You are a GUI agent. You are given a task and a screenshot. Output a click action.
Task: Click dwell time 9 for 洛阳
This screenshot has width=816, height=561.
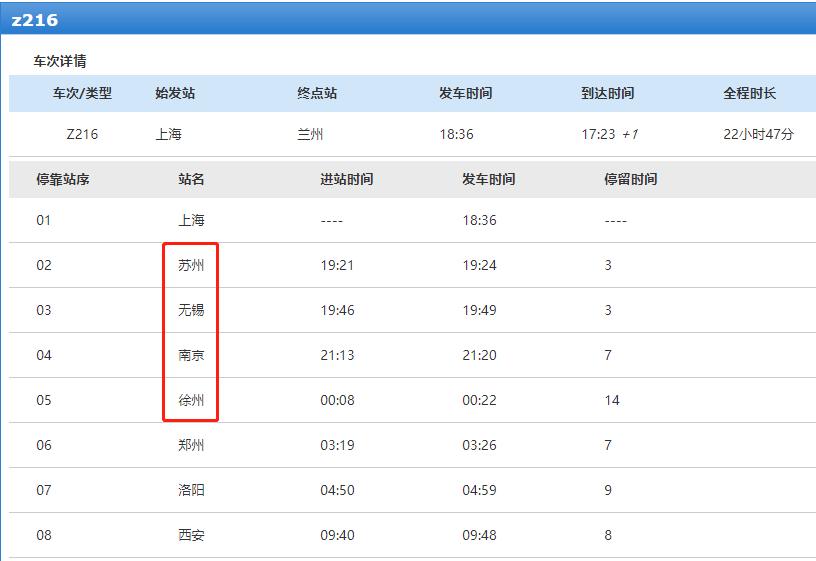pos(608,490)
